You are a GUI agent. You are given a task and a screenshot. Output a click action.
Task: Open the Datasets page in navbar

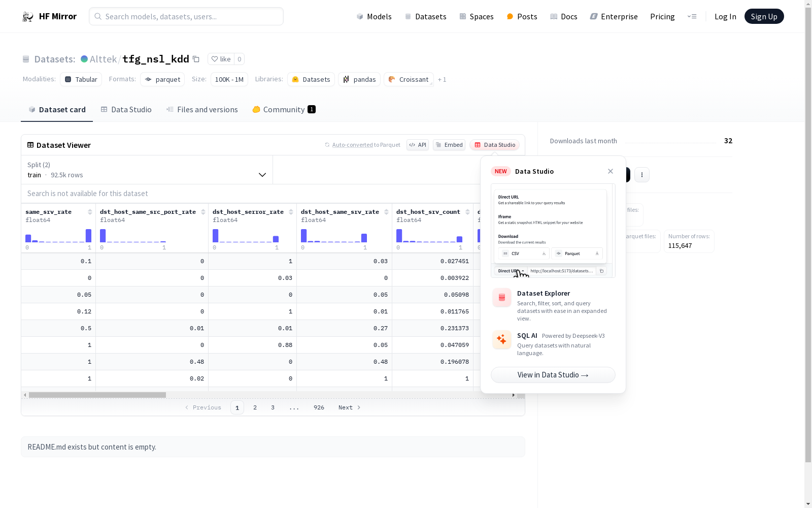point(425,17)
